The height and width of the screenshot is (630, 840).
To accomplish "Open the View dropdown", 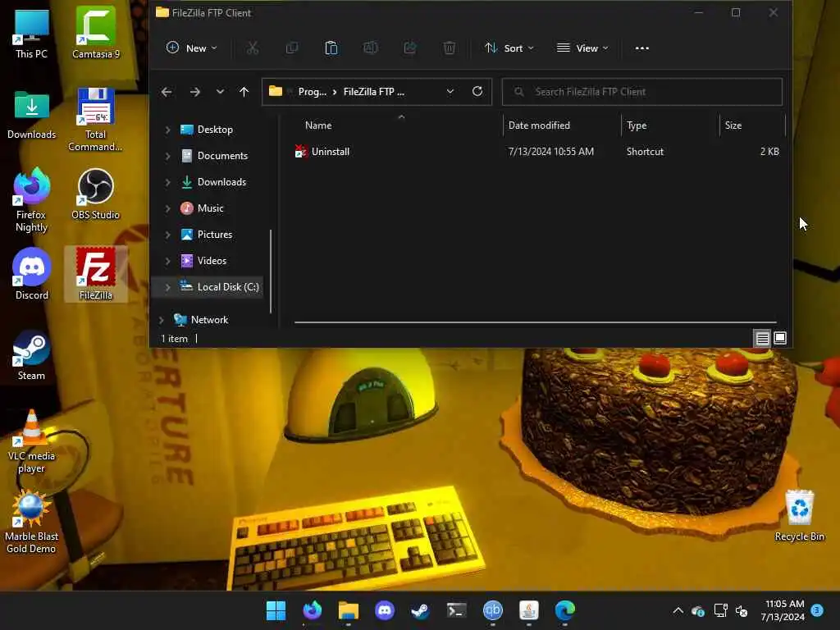I will pyautogui.click(x=582, y=48).
